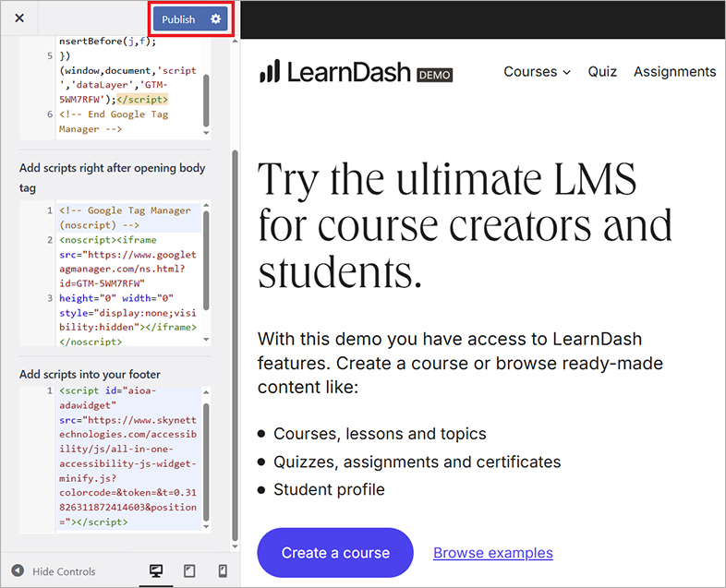The image size is (726, 588).
Task: Click the Publish button
Action: pyautogui.click(x=178, y=19)
